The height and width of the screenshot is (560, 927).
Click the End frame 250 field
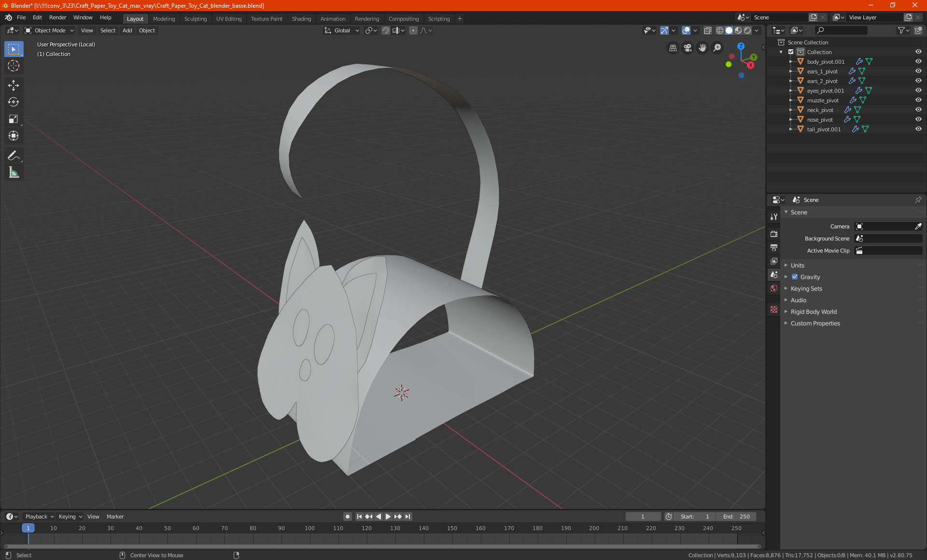[736, 517]
